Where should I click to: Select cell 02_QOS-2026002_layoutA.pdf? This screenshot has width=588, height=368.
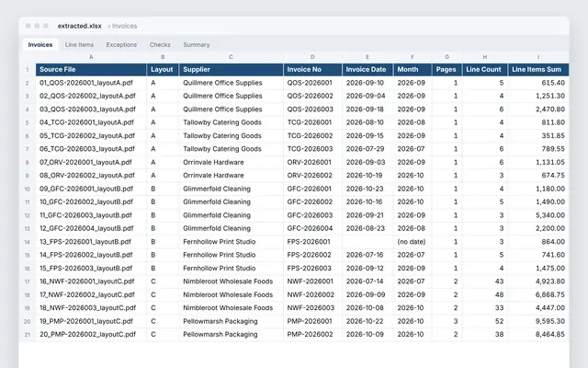[91, 96]
